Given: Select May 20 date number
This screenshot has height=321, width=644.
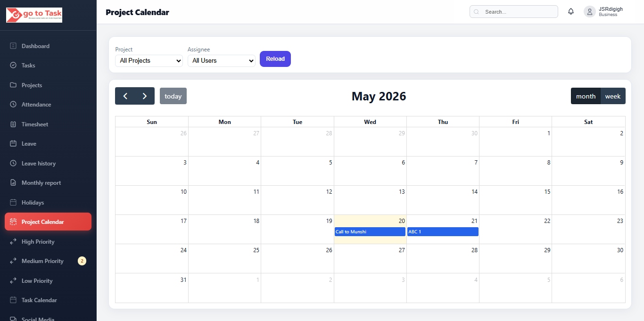Looking at the screenshot, I should (402, 221).
